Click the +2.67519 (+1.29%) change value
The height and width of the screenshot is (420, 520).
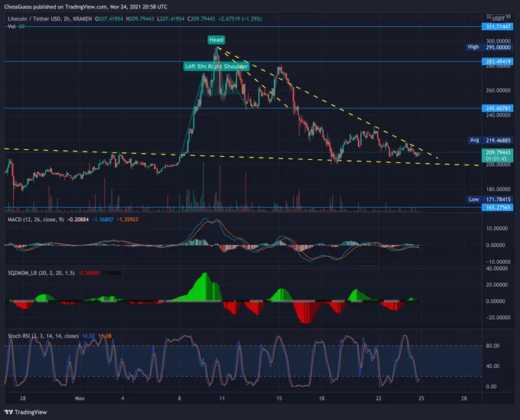point(240,19)
